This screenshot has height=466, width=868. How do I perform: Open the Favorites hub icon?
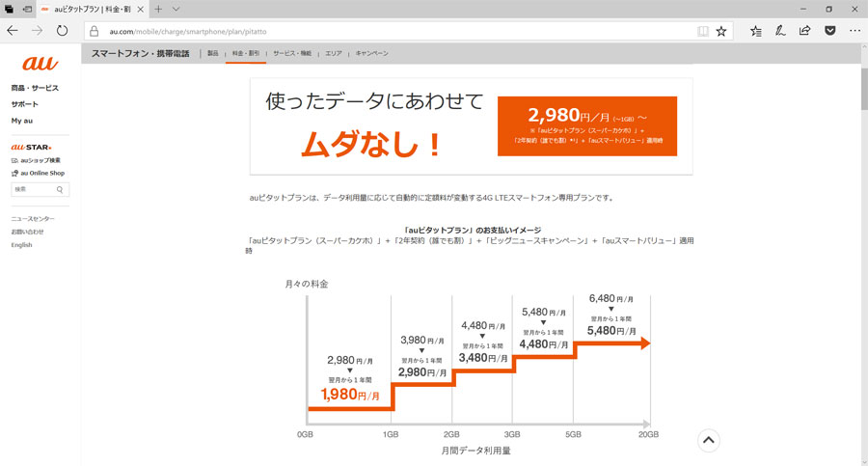[755, 31]
